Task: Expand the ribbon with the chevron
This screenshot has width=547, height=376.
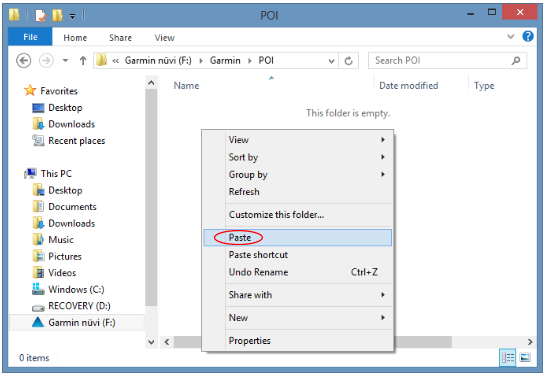Action: pyautogui.click(x=511, y=36)
